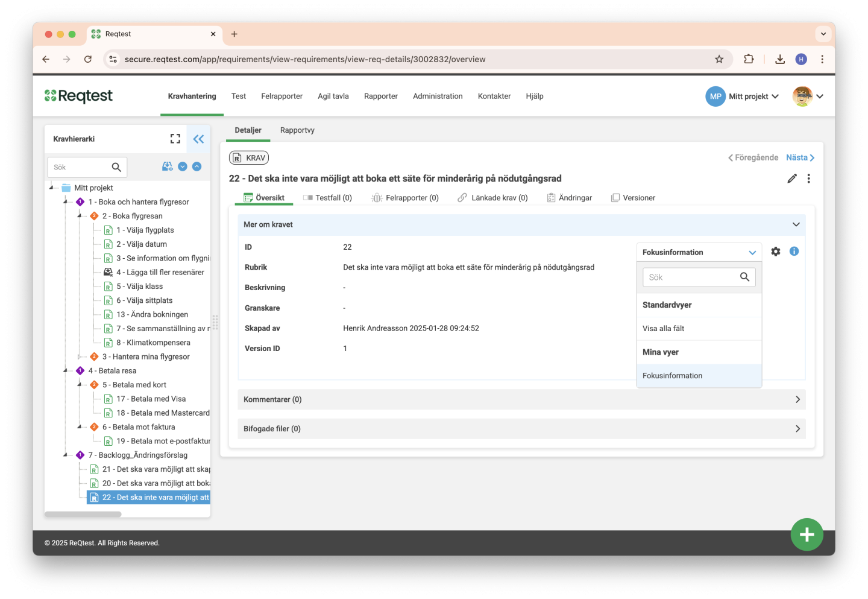Go to Nästa requirement
The image size is (868, 599).
click(800, 157)
